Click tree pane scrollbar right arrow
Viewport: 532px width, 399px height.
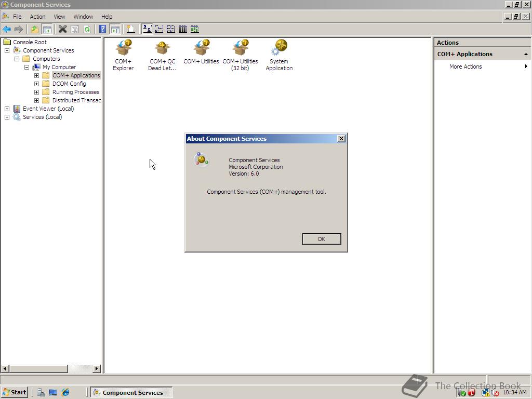click(x=97, y=368)
